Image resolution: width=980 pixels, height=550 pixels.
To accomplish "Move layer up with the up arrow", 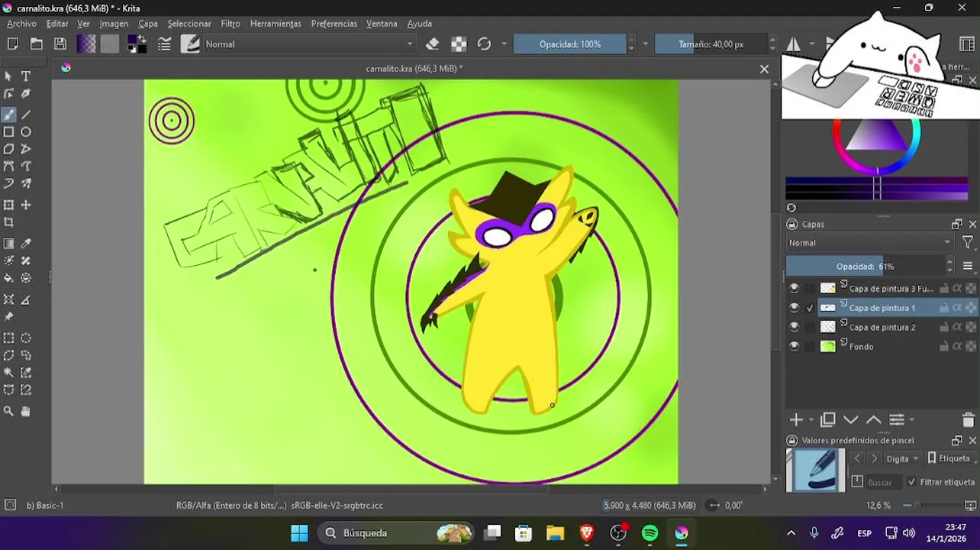I will tap(874, 420).
